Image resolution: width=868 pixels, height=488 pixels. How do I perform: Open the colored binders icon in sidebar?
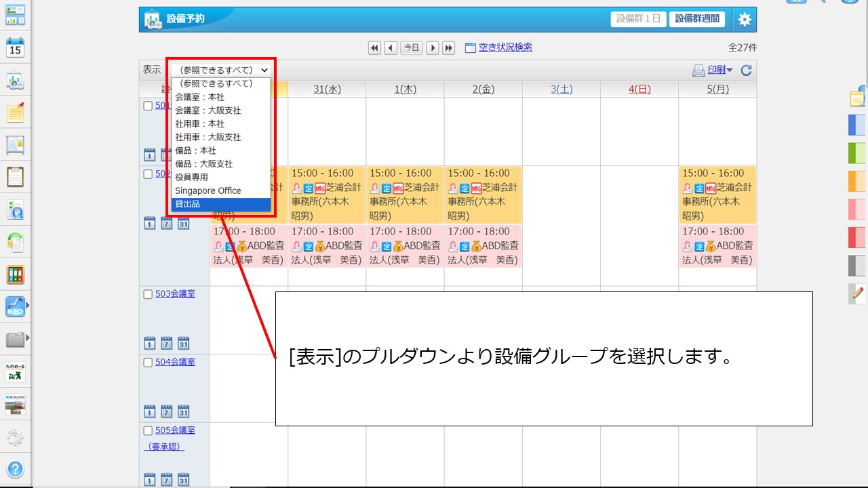click(15, 274)
